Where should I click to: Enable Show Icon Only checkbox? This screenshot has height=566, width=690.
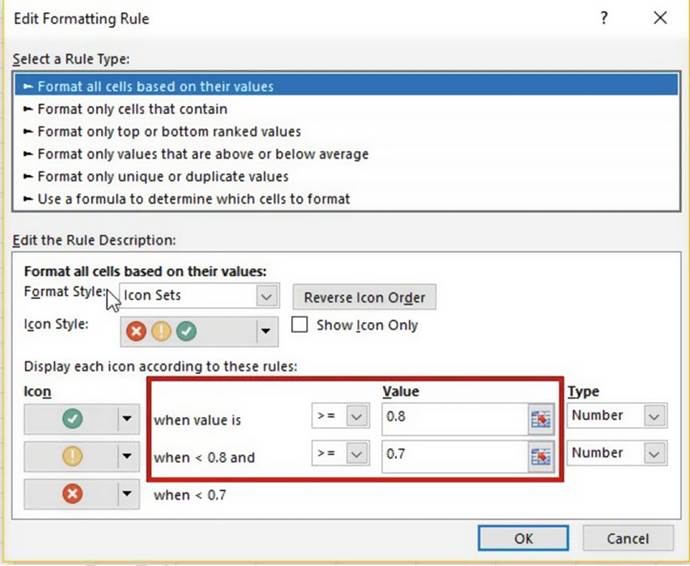point(299,325)
